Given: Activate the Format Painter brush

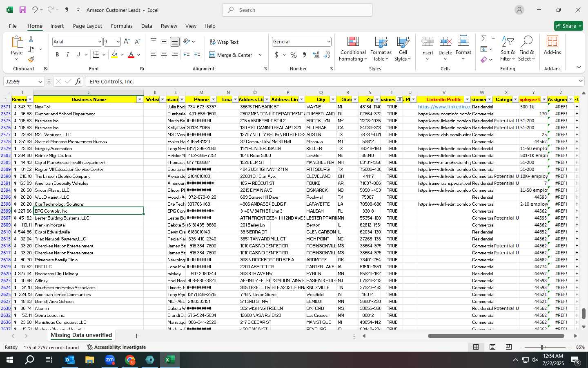Looking at the screenshot, I should click(31, 59).
